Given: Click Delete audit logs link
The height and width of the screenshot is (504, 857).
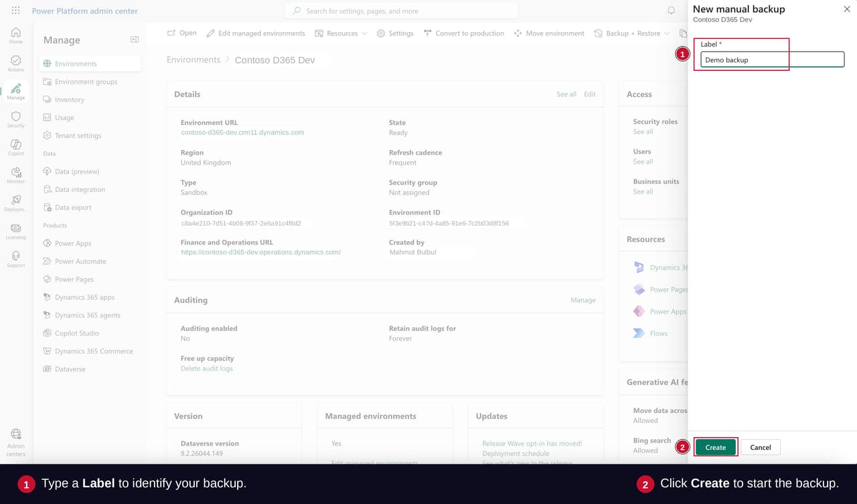Looking at the screenshot, I should click(207, 369).
